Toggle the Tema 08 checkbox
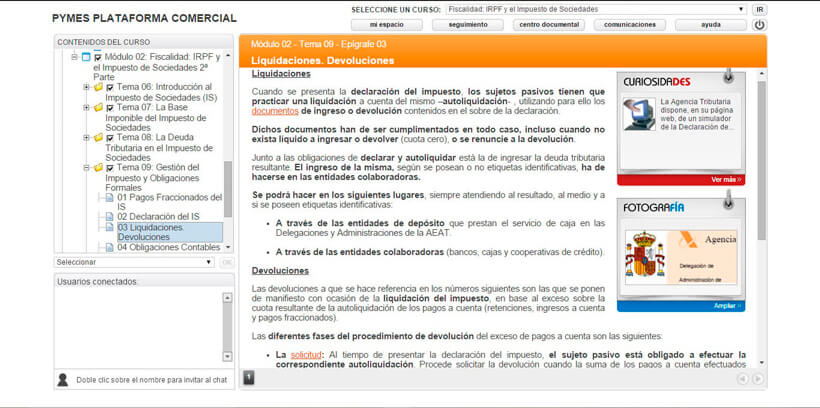 [110, 138]
